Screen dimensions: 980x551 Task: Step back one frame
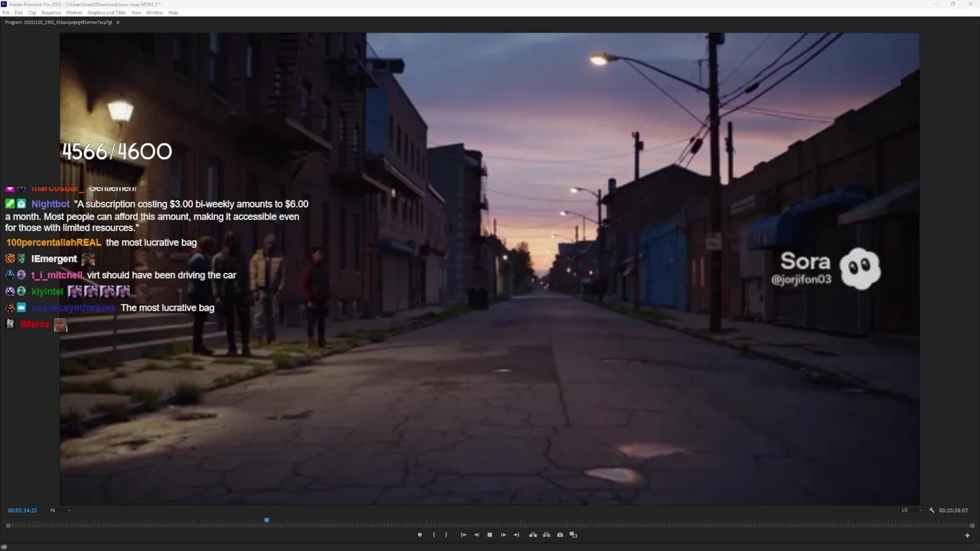[x=476, y=535]
